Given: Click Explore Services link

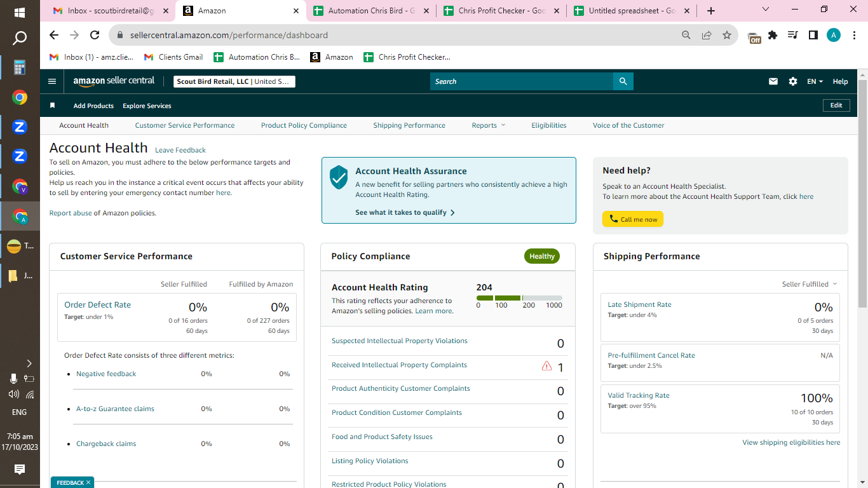Looking at the screenshot, I should (147, 105).
